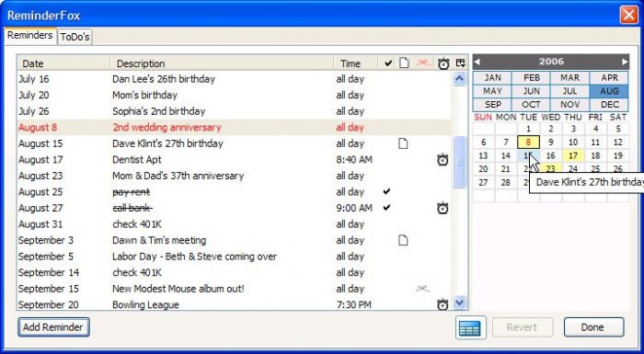Select 'Mom's birthday' reminder row

click(x=234, y=95)
